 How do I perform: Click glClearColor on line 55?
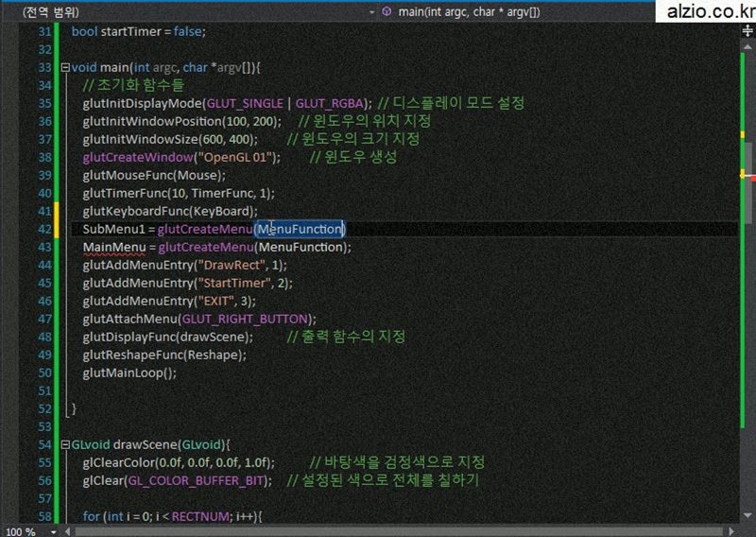click(117, 462)
